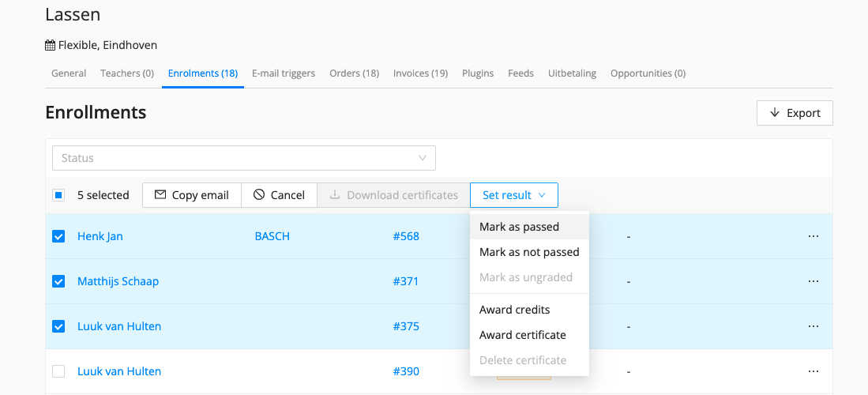The image size is (868, 395).
Task: Click the Flexible, Eindhoven text
Action: coord(108,46)
